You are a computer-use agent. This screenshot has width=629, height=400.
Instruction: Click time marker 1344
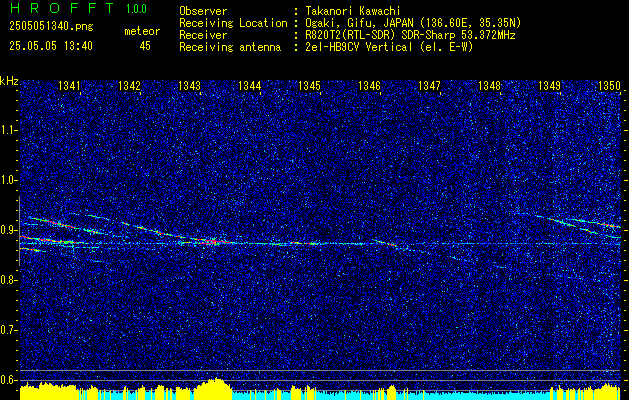tap(250, 86)
